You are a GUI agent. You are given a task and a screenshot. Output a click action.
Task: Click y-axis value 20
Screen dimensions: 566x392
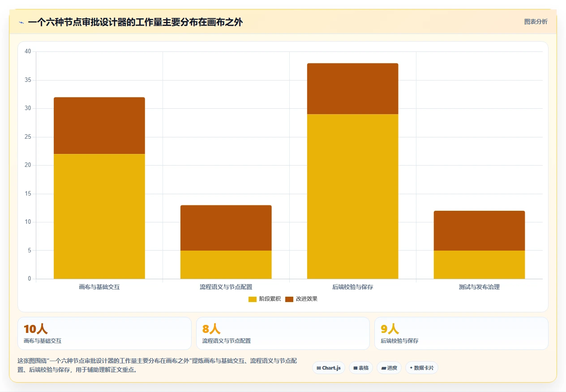point(28,165)
